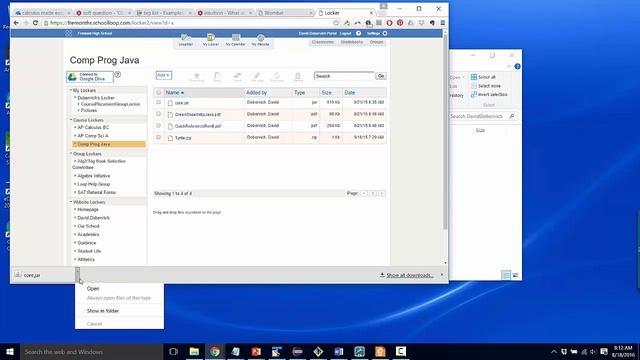Click Select all icon in Explorer window
640x360 pixels.
(473, 77)
